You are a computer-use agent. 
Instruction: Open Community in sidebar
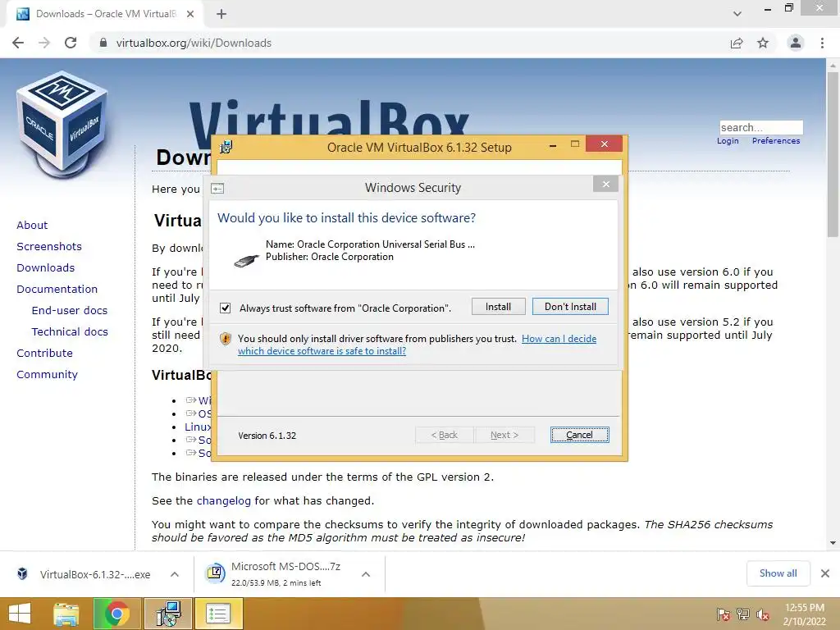coord(47,374)
